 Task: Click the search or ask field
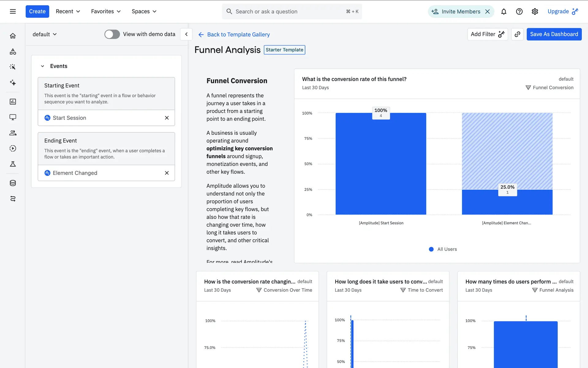click(x=288, y=12)
